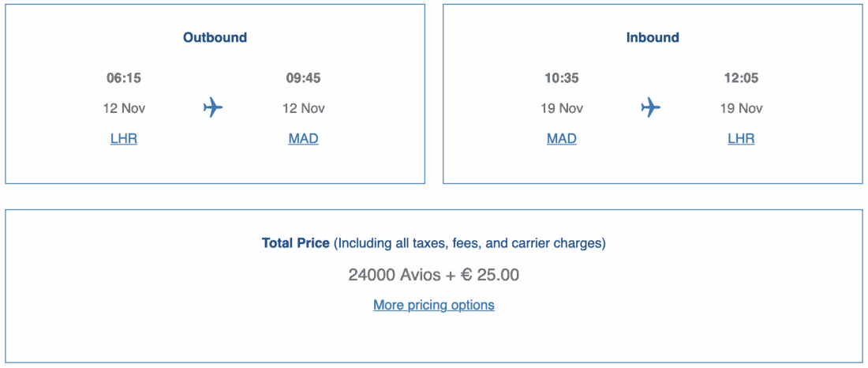Click the Inbound section heading
The width and height of the screenshot is (868, 368).
[x=653, y=37]
